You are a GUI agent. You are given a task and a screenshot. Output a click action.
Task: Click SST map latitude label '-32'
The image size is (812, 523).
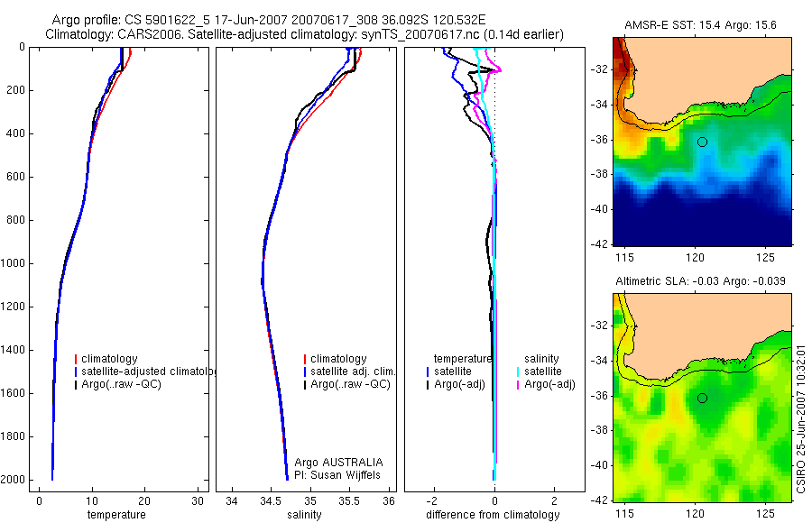coord(600,69)
